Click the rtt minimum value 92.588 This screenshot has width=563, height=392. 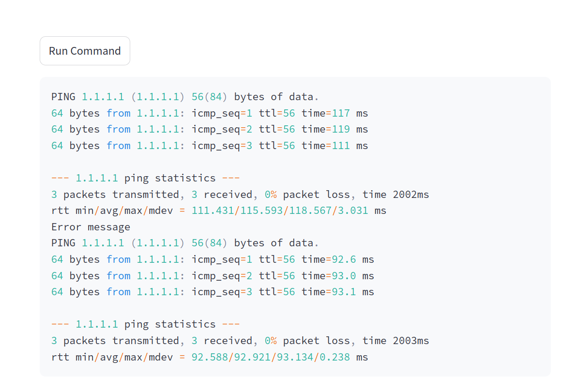pyautogui.click(x=210, y=357)
